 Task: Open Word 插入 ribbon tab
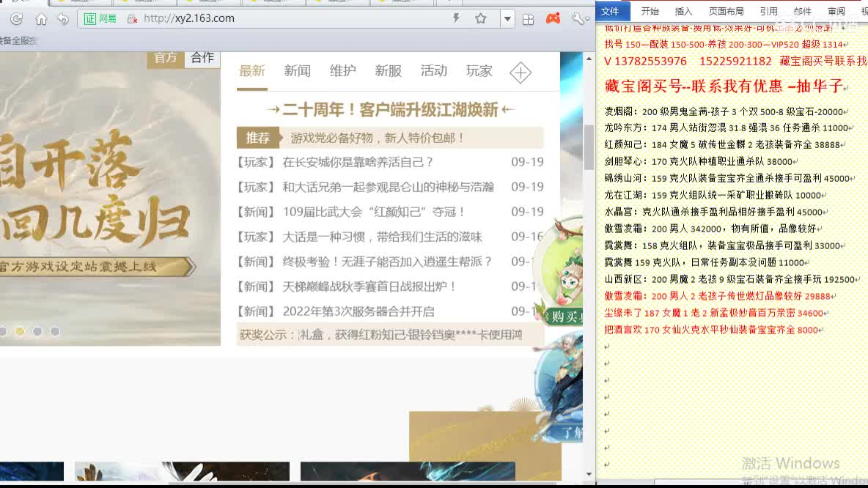(684, 11)
